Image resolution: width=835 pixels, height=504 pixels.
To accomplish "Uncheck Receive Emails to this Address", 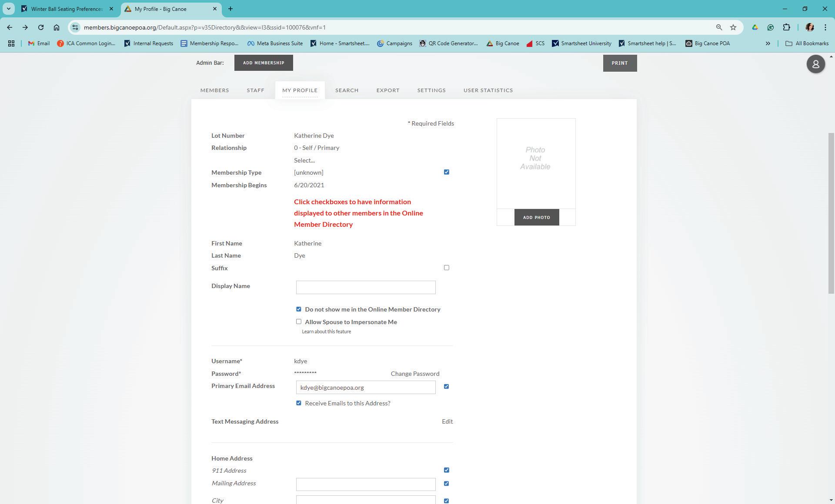I will 299,403.
